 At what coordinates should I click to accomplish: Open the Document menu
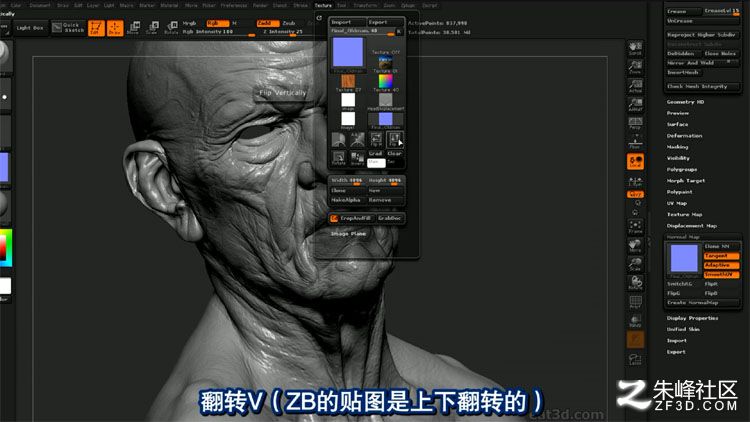coord(40,5)
